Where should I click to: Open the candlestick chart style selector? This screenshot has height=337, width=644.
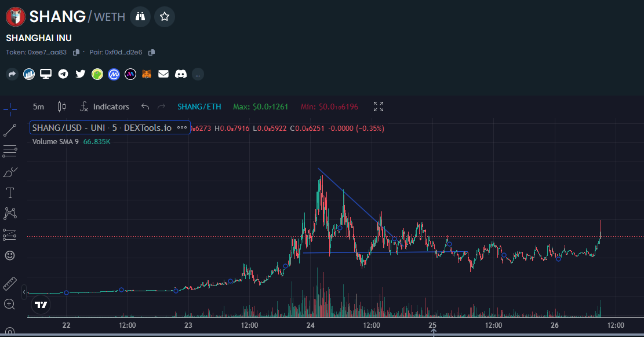pos(61,107)
